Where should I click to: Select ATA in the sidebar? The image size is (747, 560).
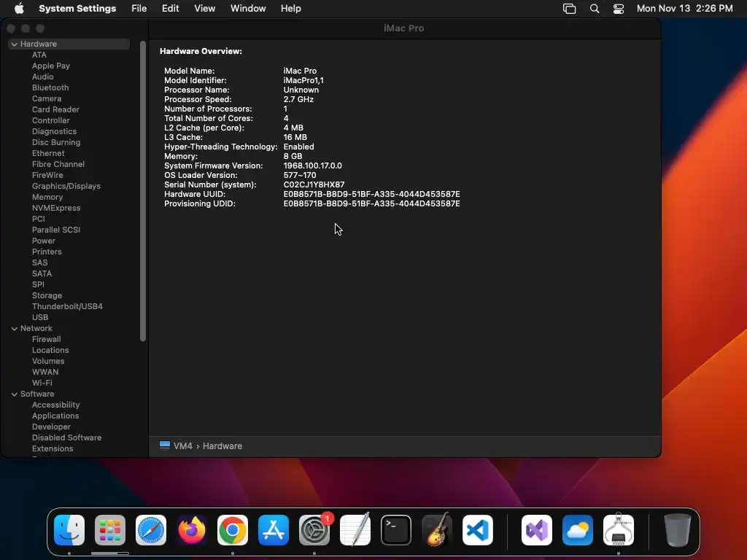[39, 55]
